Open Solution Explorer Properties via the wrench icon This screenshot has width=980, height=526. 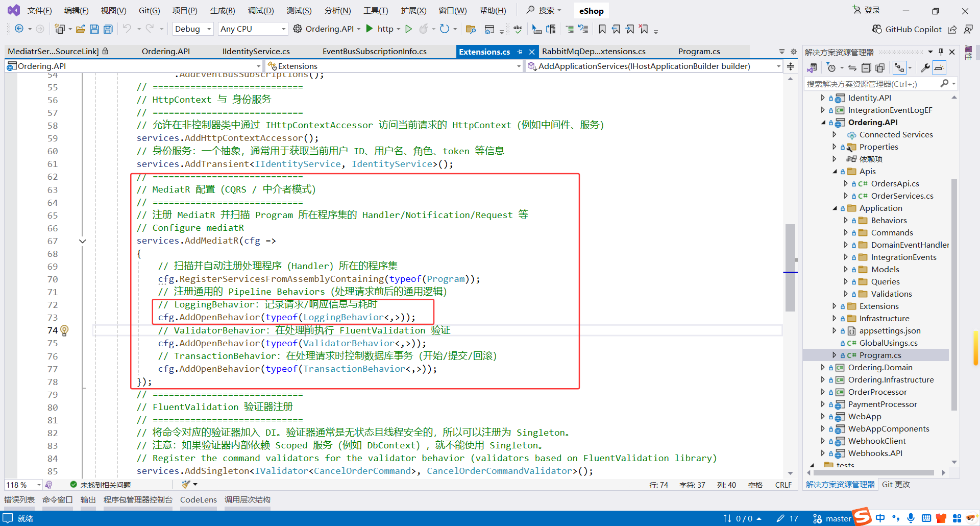[x=925, y=67]
